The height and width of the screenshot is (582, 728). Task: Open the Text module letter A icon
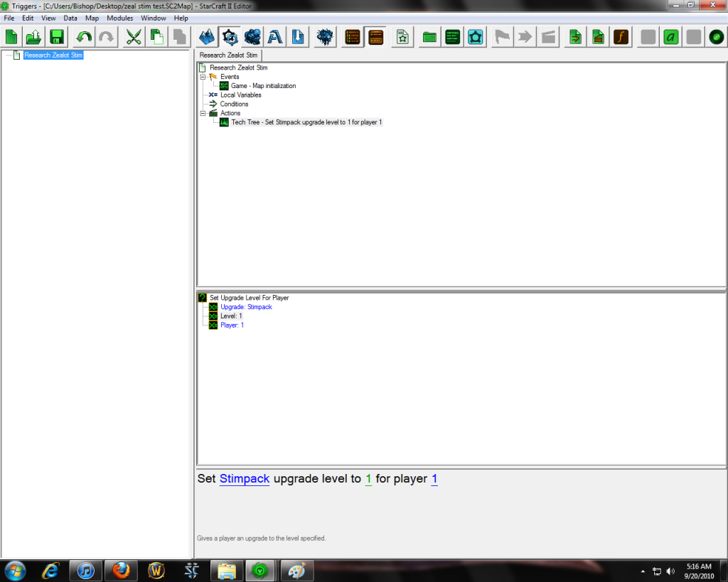[x=275, y=37]
